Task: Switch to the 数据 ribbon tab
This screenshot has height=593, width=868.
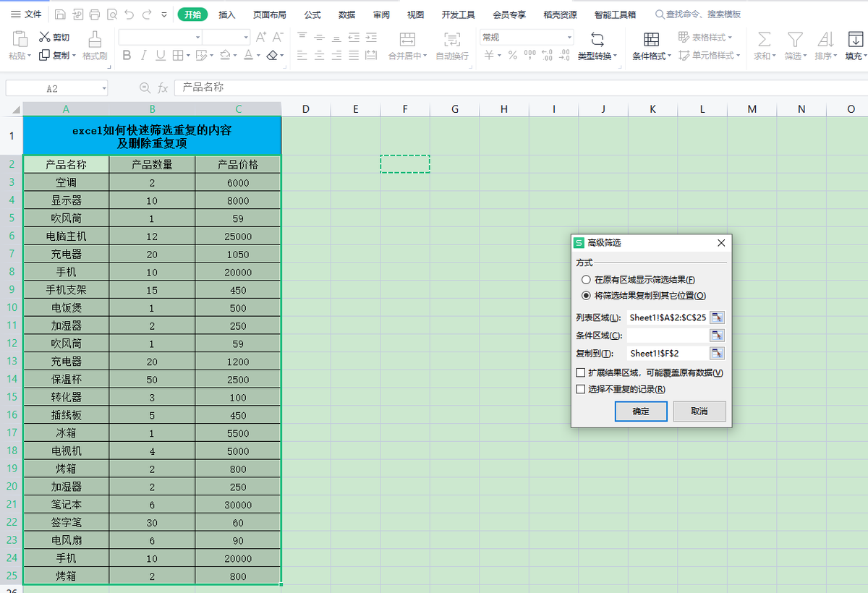Action: point(346,14)
